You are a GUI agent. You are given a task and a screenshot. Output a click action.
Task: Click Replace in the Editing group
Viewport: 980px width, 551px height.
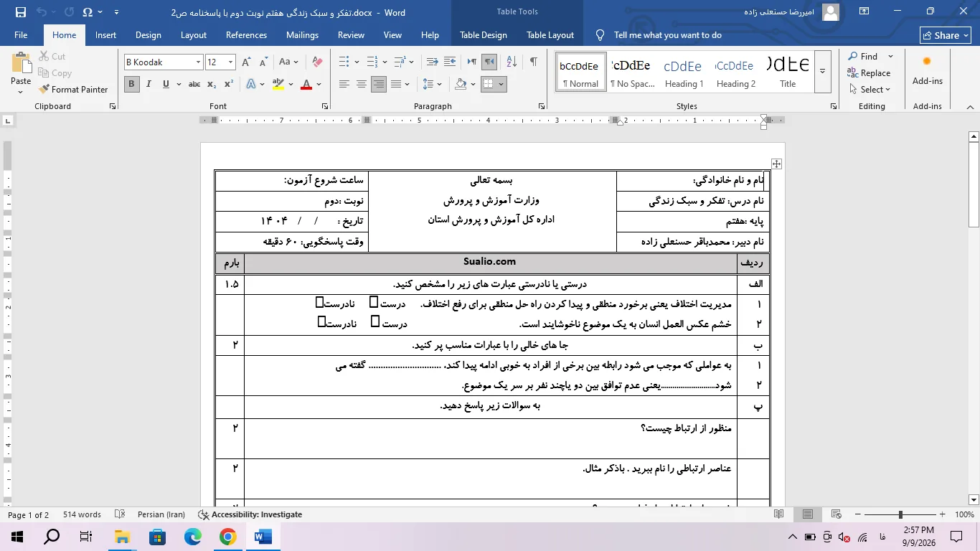click(x=869, y=73)
